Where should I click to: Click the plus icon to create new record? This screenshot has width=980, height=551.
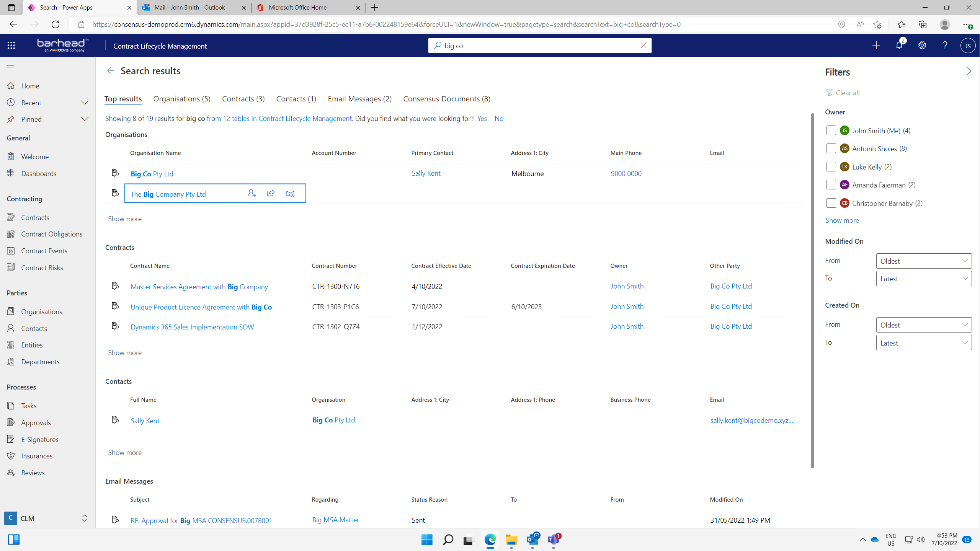[x=876, y=46]
